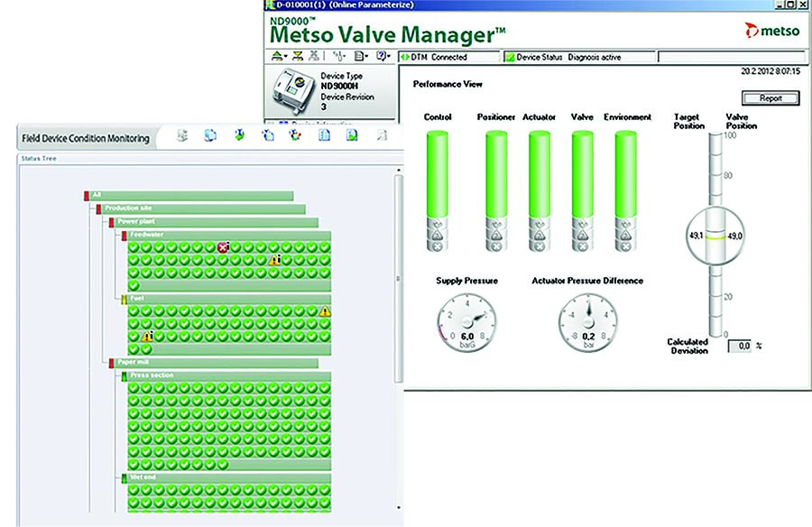Click the yellow warning icon in Feedwater

[x=274, y=261]
